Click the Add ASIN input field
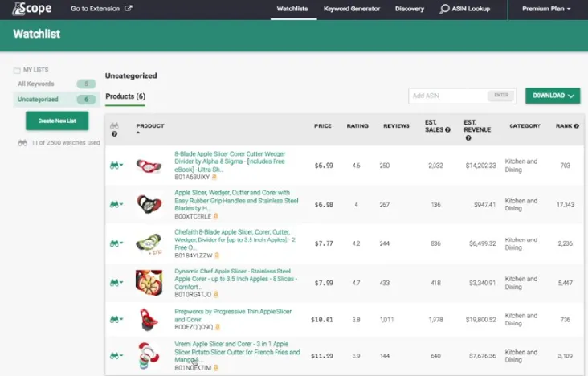Screen dimensions: 588x376 click(447, 96)
